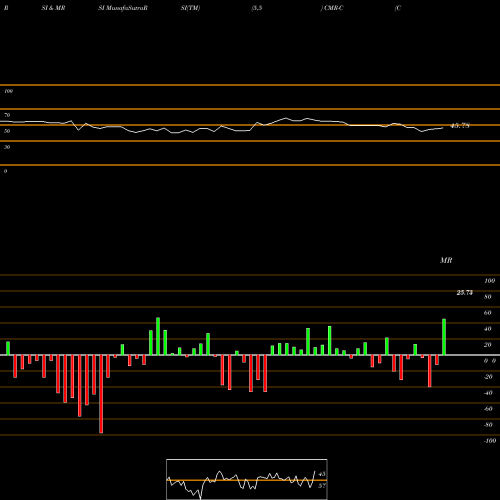Screen dimensions: 500x500
Task: Click the '25.78' value near MR axis
Action: pyautogui.click(x=465, y=293)
